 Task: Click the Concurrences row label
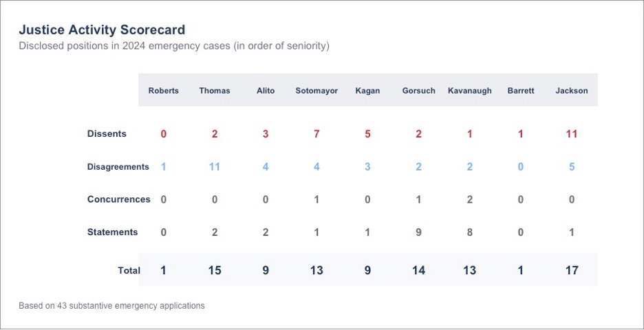118,199
